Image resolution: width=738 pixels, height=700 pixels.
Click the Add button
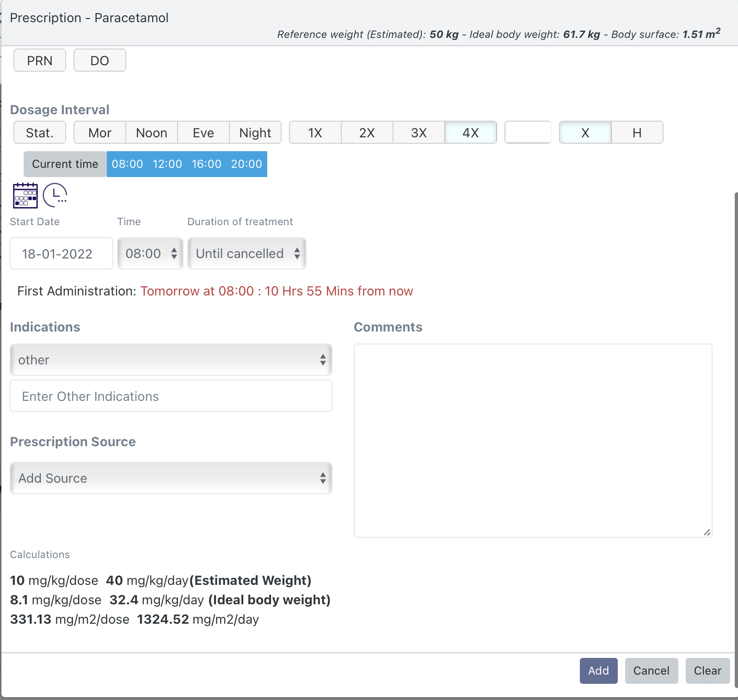[598, 670]
